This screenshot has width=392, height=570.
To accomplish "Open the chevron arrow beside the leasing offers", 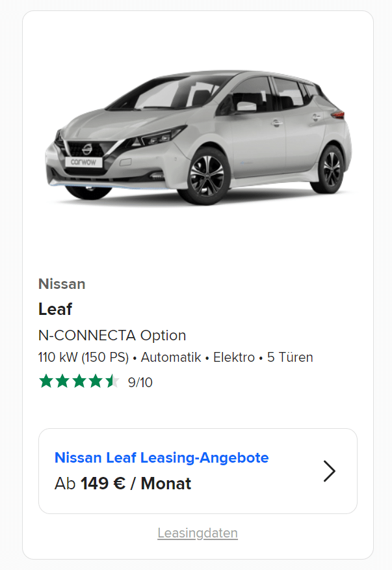I will (x=329, y=471).
